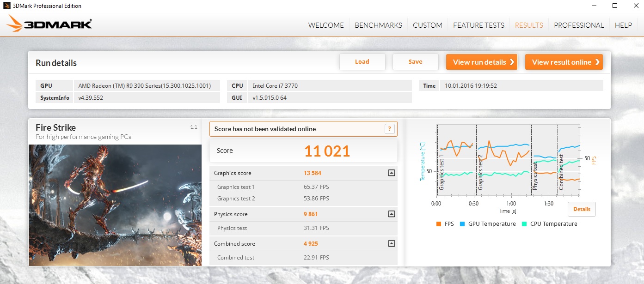Click Physics test result 31.31 FPS
Image resolution: width=644 pixels, height=284 pixels.
[316, 228]
